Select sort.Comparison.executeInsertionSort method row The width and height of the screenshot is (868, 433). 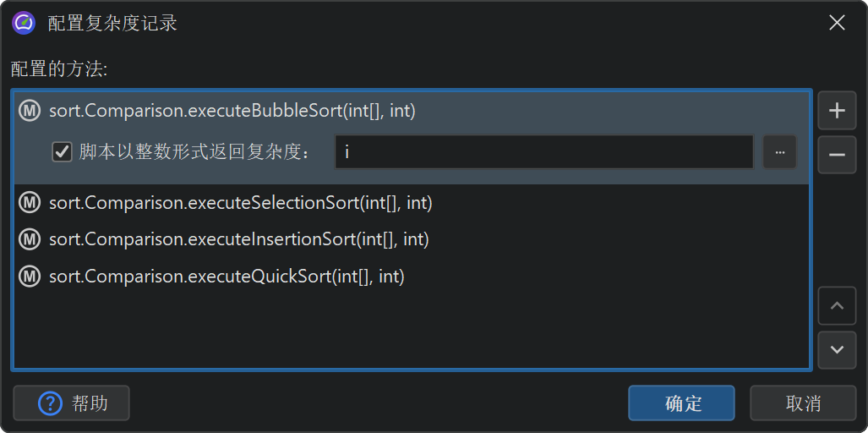(239, 239)
